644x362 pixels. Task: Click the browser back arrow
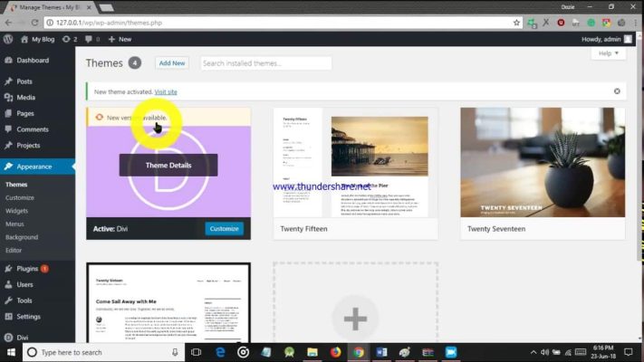tap(9, 23)
